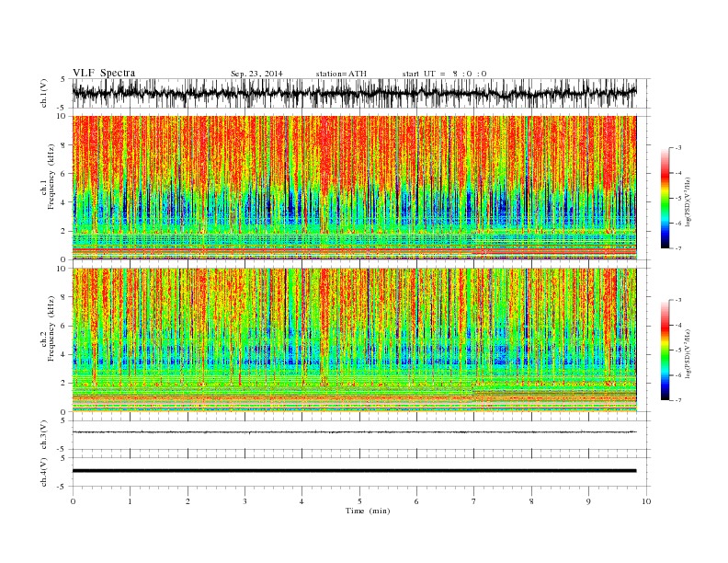Click the ch.1 PSD color scale bar
This screenshot has height=563, width=728.
click(665, 198)
